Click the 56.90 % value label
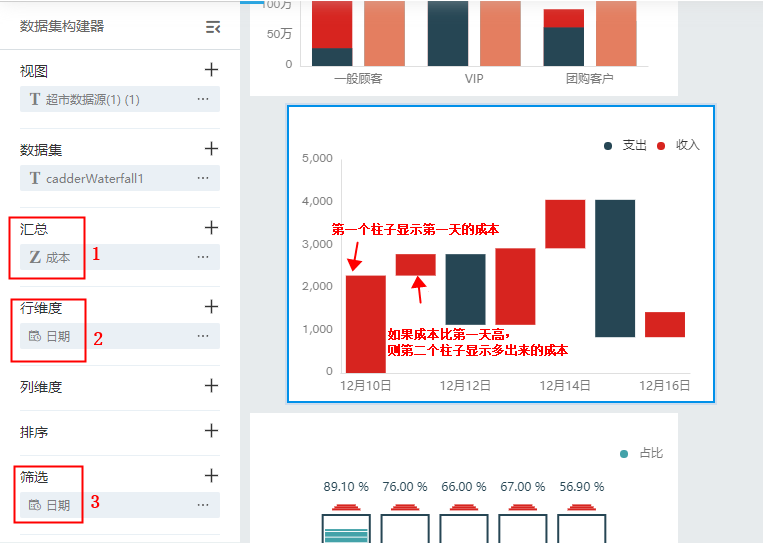 point(581,487)
